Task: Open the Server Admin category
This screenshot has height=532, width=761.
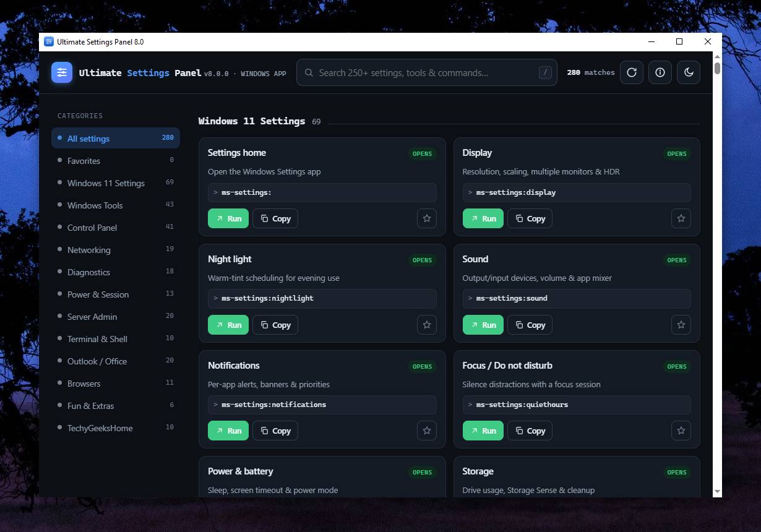Action: coord(116,316)
